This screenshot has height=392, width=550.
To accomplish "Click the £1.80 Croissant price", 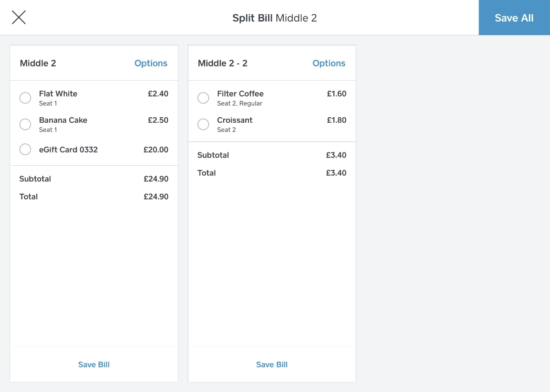I will coord(336,120).
